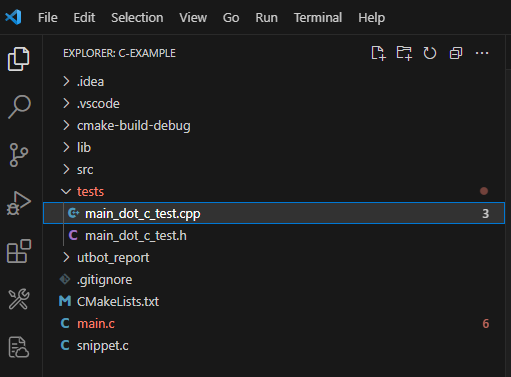This screenshot has height=377, width=511.
Task: Open the Selection menu
Action: (x=137, y=17)
